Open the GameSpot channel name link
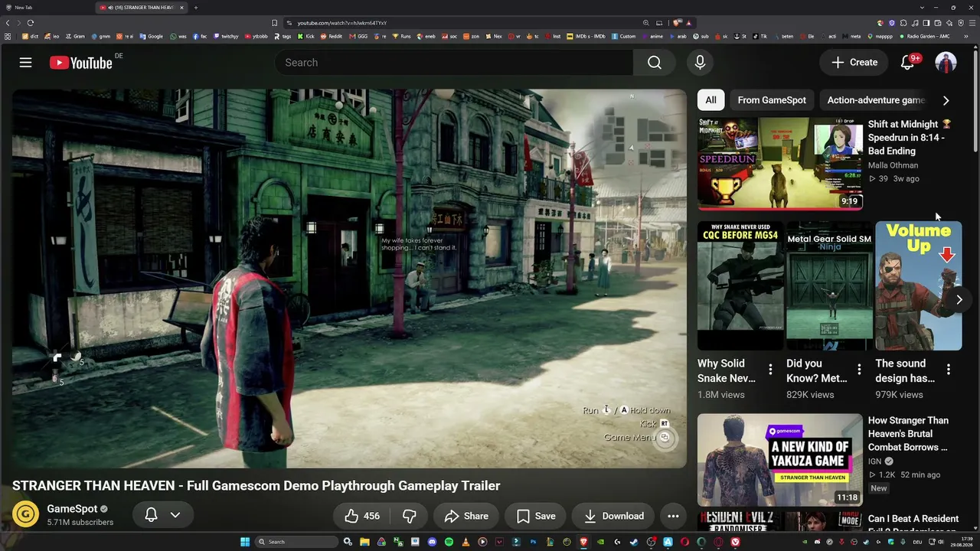Viewport: 980px width, 551px height. [x=72, y=509]
